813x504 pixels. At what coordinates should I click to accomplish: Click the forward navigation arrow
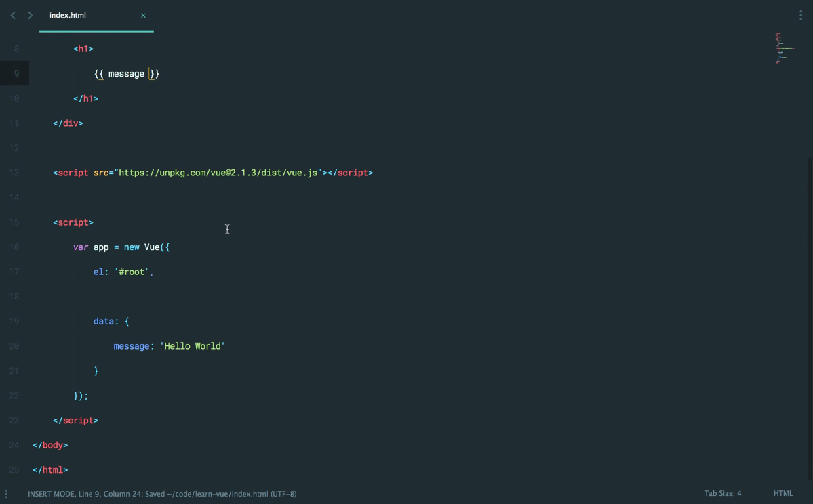[30, 15]
